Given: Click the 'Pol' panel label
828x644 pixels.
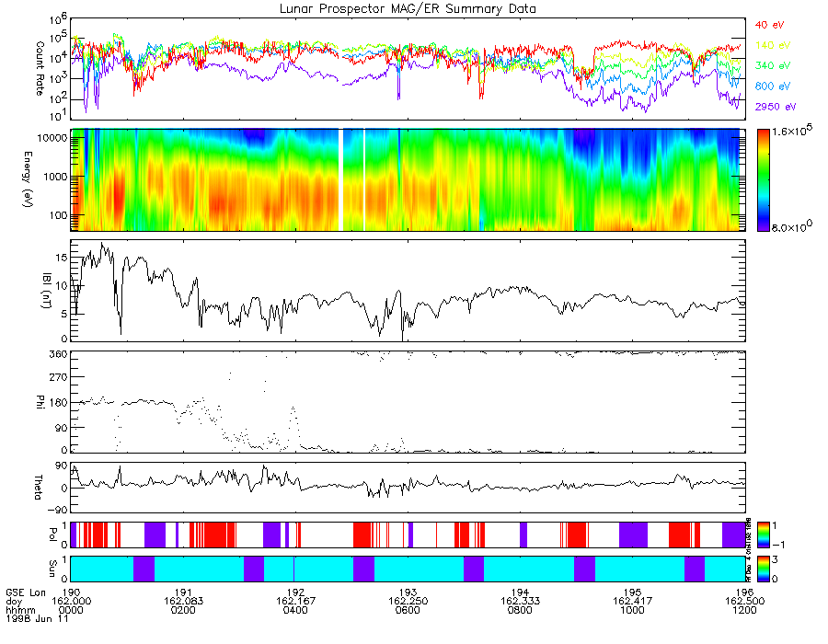Looking at the screenshot, I should pos(52,535).
